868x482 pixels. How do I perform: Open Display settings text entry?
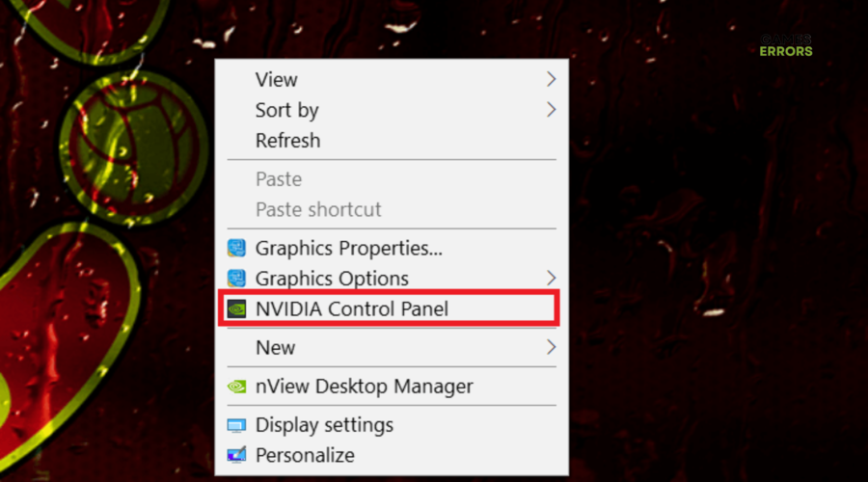[x=324, y=425]
